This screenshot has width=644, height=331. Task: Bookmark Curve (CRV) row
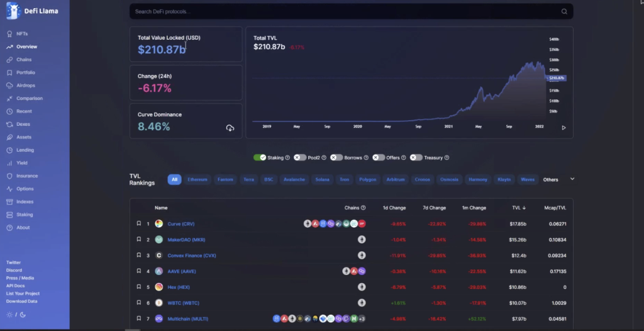(x=139, y=223)
